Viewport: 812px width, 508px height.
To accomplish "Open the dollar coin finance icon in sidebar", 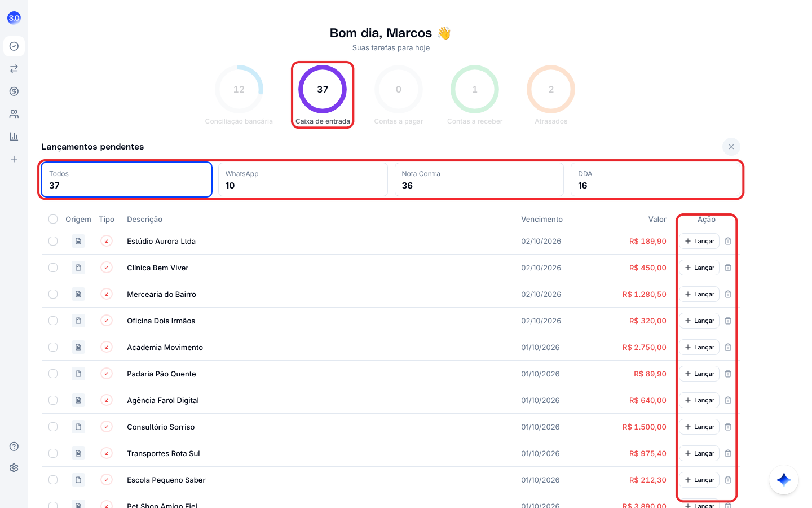I will (14, 91).
